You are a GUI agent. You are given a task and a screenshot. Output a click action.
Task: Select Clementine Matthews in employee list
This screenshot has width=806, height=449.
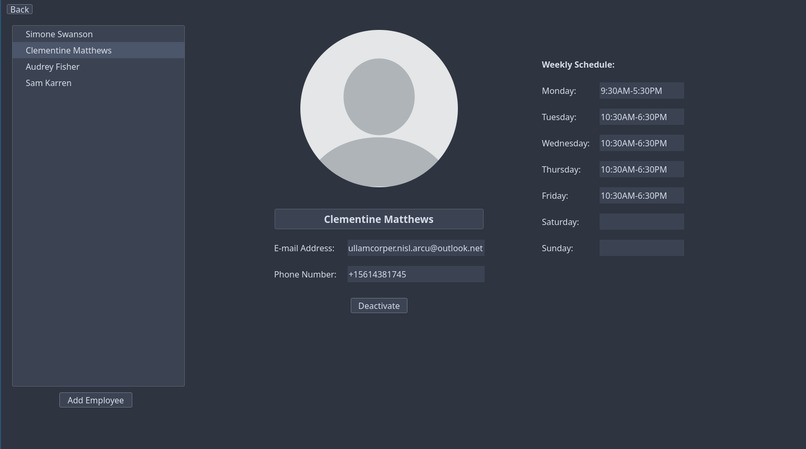coord(98,50)
